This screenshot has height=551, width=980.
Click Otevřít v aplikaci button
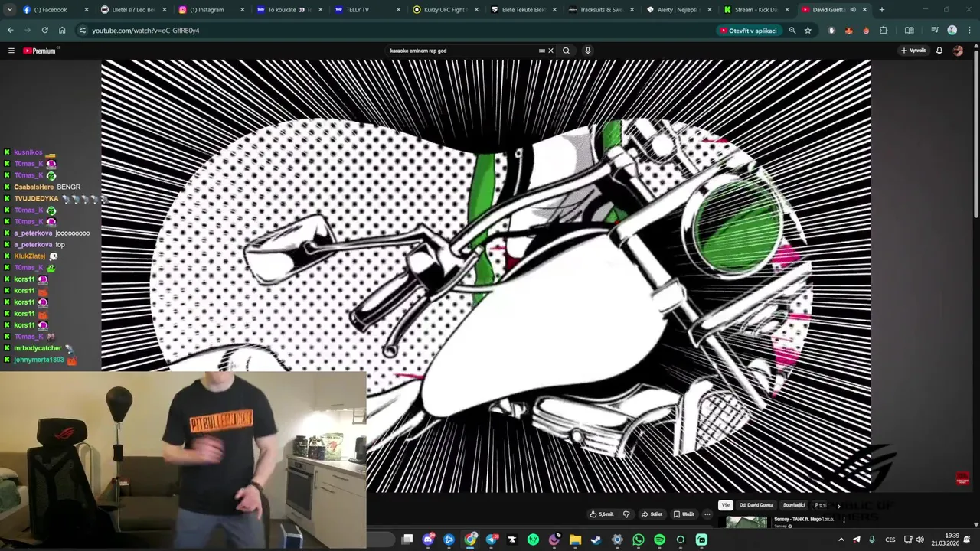749,31
